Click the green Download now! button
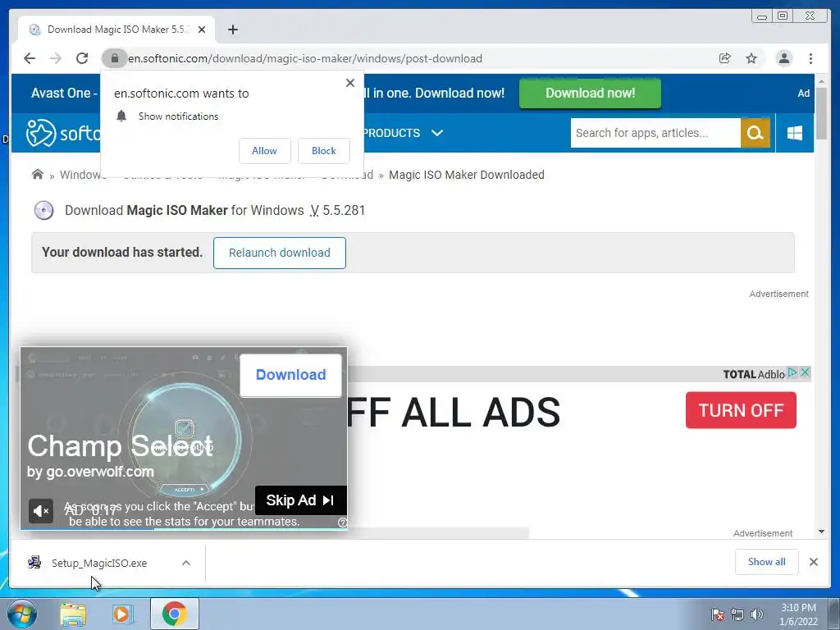 click(x=590, y=93)
